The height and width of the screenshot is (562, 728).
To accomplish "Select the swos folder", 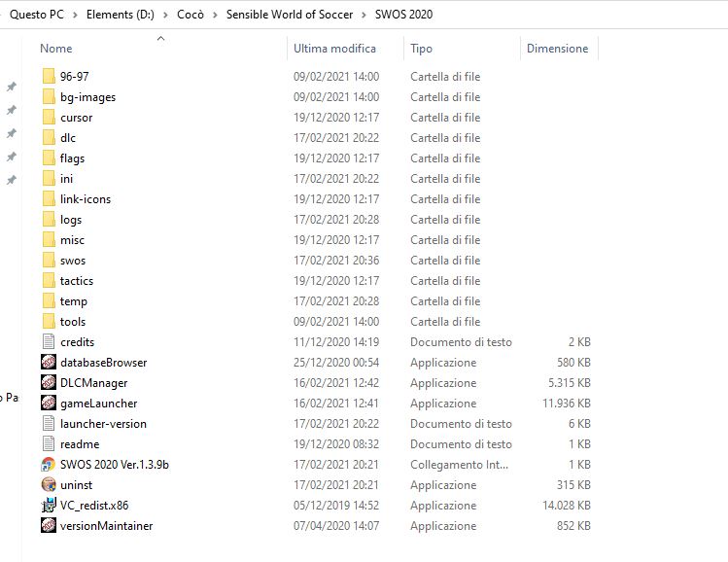I will tap(73, 260).
